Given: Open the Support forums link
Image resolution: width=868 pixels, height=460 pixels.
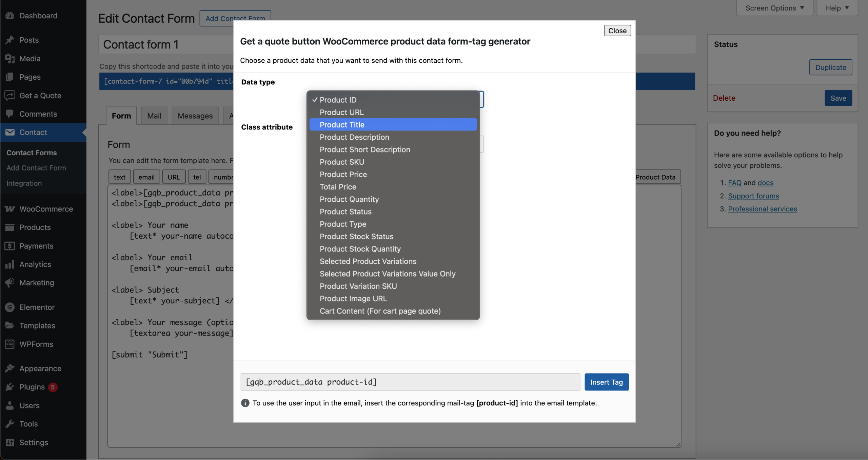Looking at the screenshot, I should (753, 196).
